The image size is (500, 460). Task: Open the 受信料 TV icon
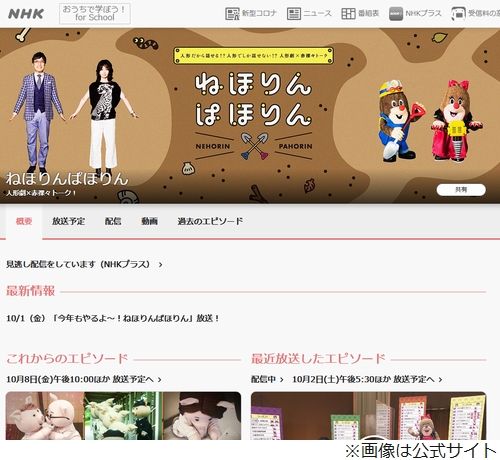[x=459, y=14]
